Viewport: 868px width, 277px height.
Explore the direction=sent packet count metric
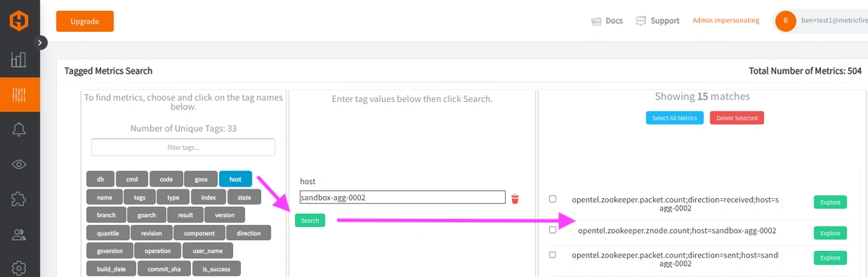click(830, 258)
